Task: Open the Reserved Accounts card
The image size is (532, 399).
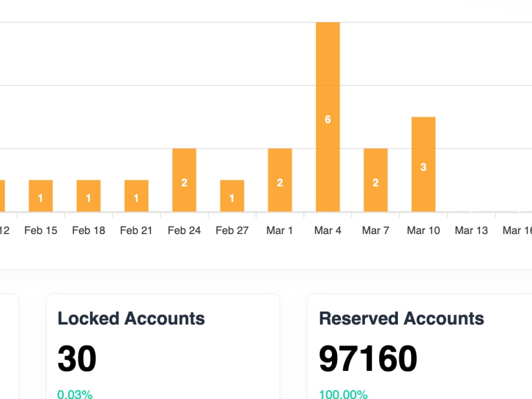Action: [420, 346]
